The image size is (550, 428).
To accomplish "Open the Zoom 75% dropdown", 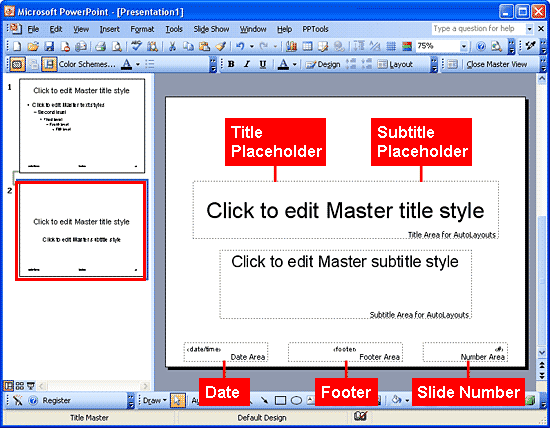I will pos(464,46).
